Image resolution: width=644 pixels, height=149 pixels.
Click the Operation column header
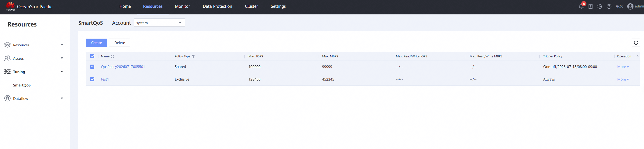coord(624,56)
